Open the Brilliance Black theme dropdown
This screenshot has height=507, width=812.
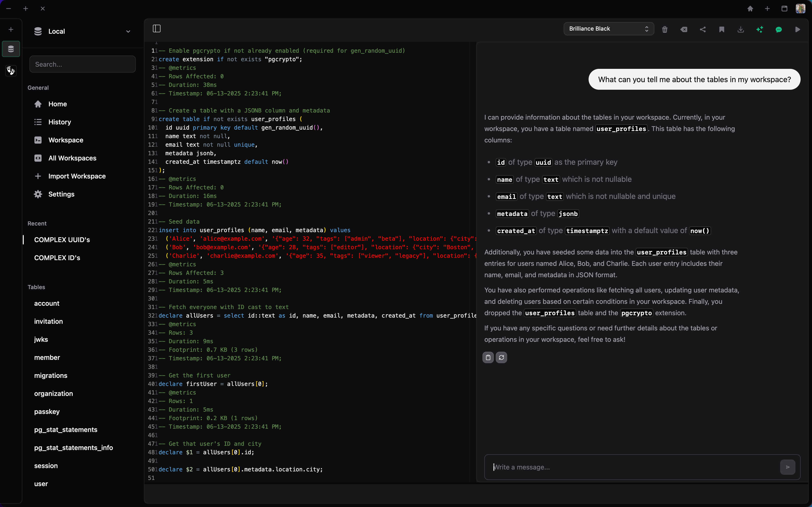[x=609, y=29]
